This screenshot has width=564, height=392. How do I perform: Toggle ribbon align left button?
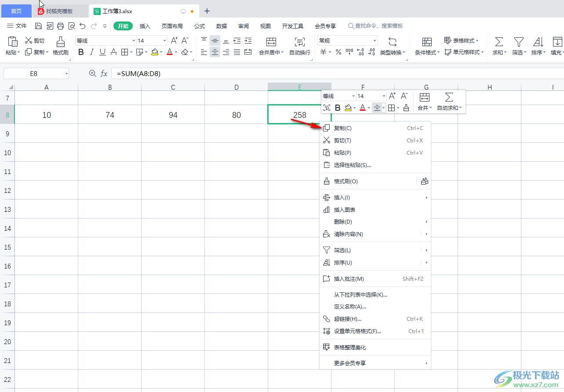[204, 52]
